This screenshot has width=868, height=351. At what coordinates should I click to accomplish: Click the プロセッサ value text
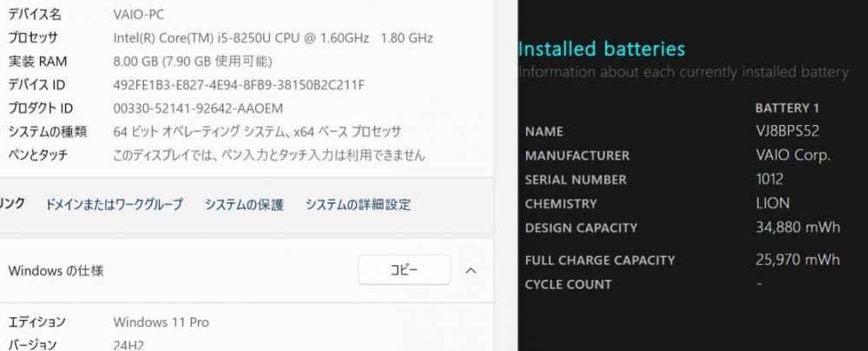coord(273,38)
